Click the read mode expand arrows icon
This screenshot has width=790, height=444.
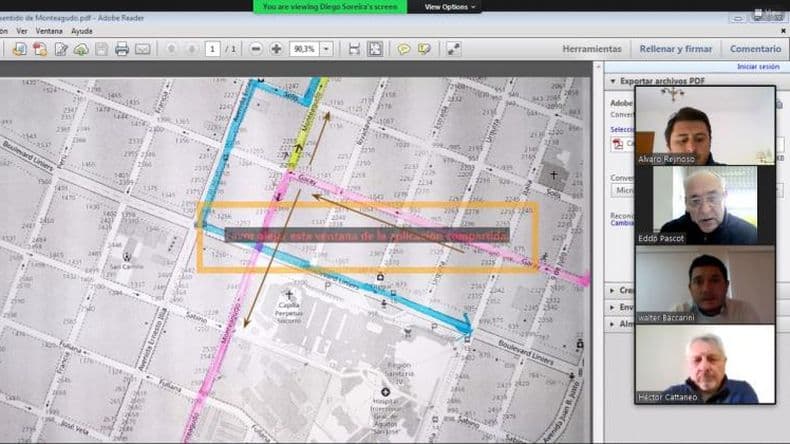tap(453, 49)
